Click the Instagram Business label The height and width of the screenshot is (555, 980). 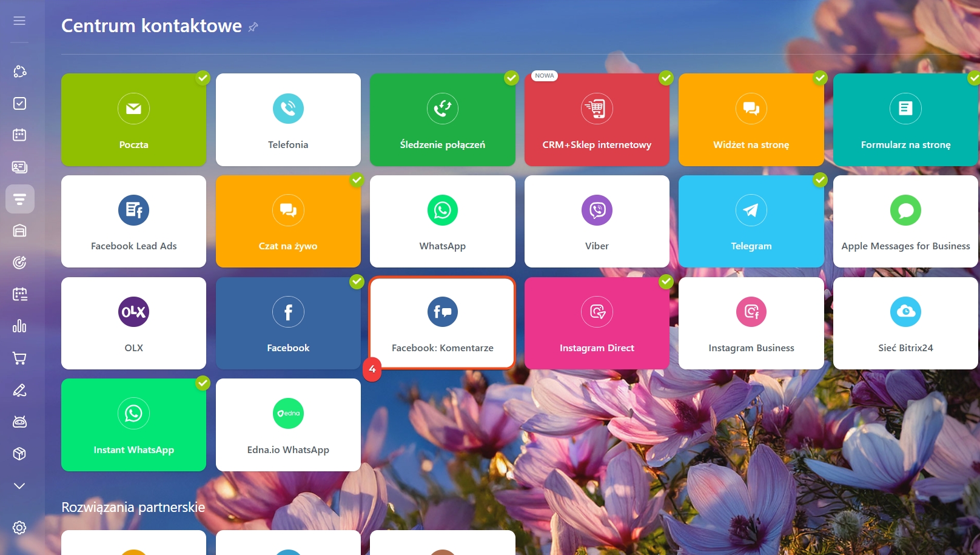coord(751,348)
